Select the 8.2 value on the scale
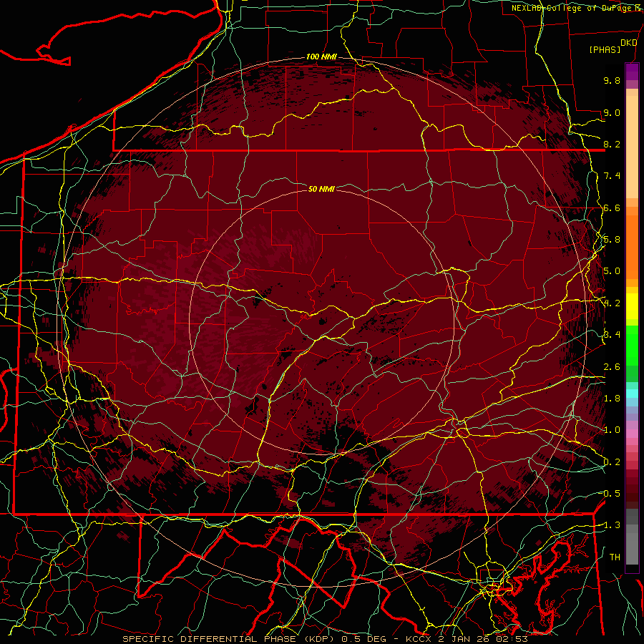The height and width of the screenshot is (644, 644). pos(612,144)
